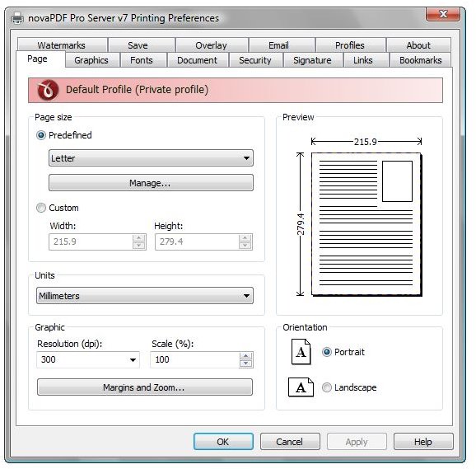
Task: Click the novaPDF red profile logo
Action: (x=48, y=90)
